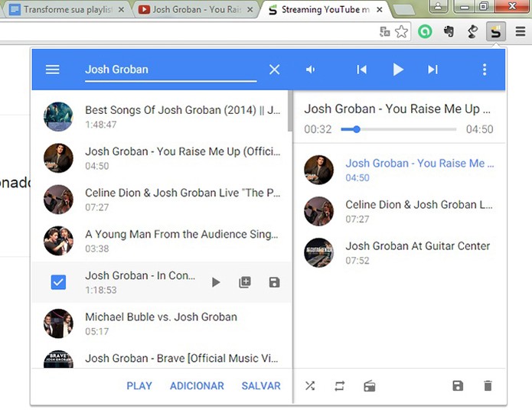The width and height of the screenshot is (532, 416).
Task: Close the Transforme sua playlist tab
Action: (121, 10)
